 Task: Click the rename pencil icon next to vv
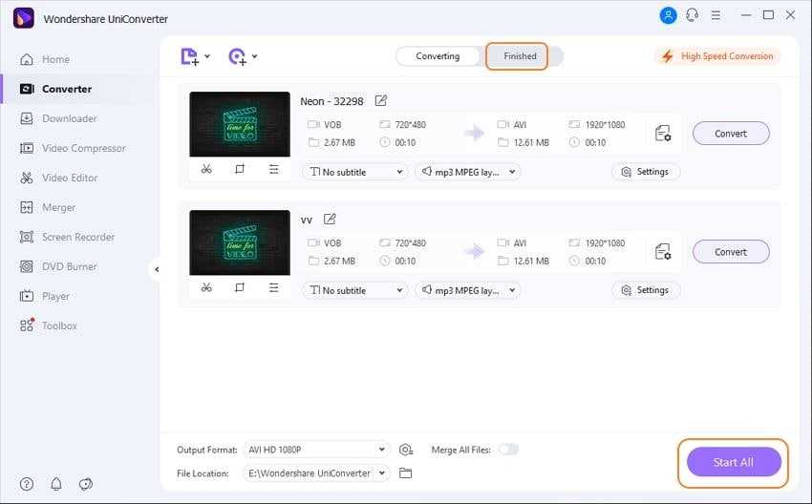pos(330,219)
